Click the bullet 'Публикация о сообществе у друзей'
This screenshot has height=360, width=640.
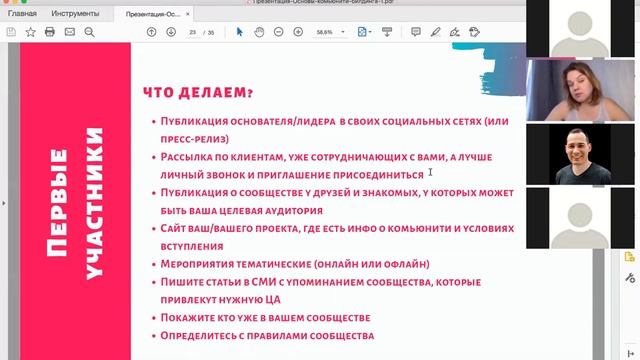pos(337,202)
